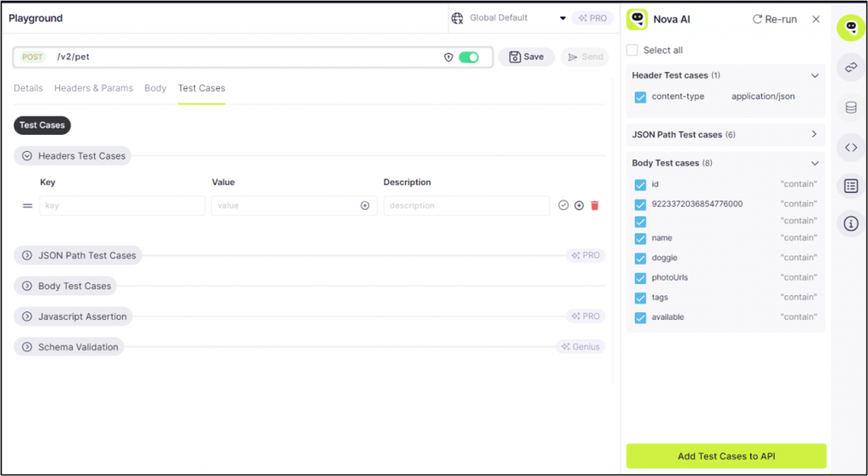Click the shield icon in URL bar
The width and height of the screenshot is (868, 476).
448,57
